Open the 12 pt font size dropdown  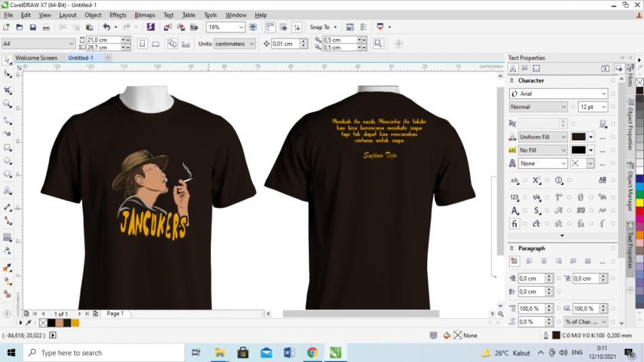coord(603,107)
